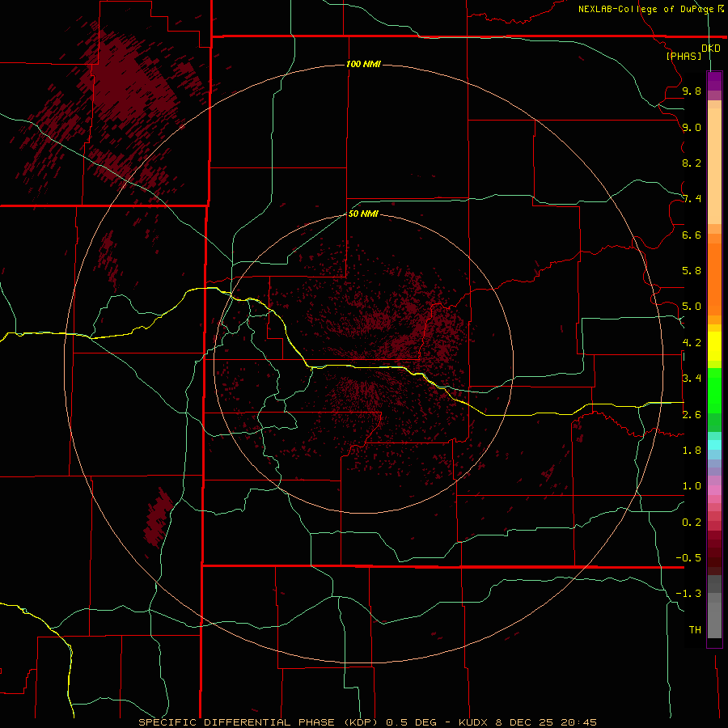Click the 4.2 scale value

pos(692,343)
